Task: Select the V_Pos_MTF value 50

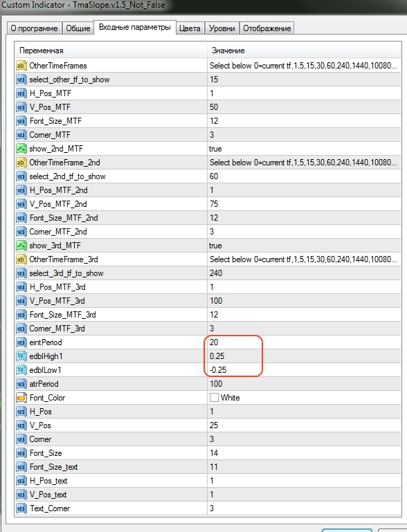Action: click(214, 107)
